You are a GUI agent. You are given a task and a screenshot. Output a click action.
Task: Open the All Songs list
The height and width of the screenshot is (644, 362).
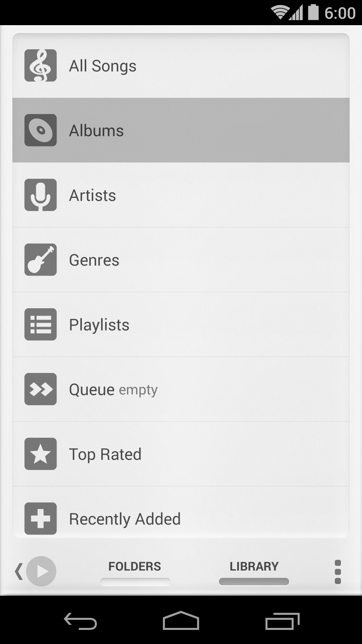(x=181, y=65)
